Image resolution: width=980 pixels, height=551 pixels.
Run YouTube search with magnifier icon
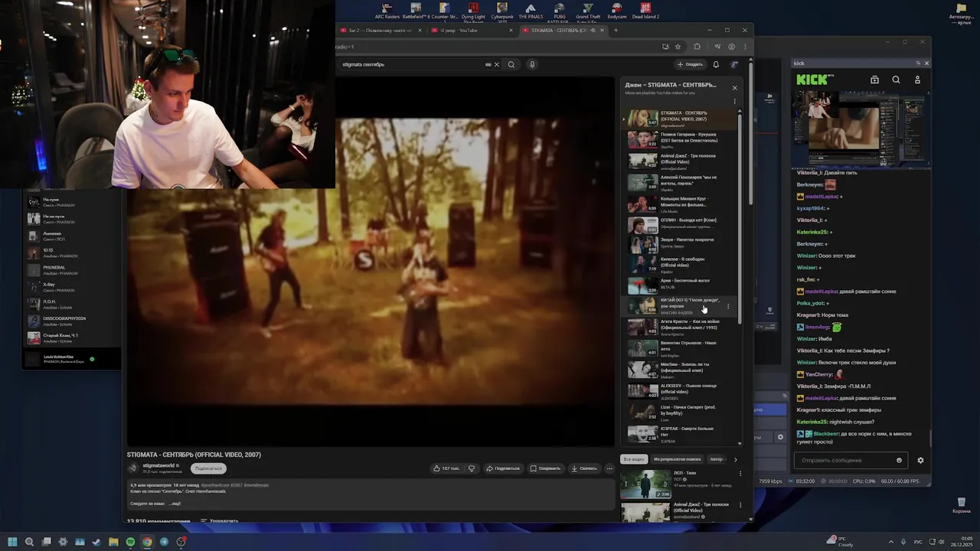coord(511,64)
